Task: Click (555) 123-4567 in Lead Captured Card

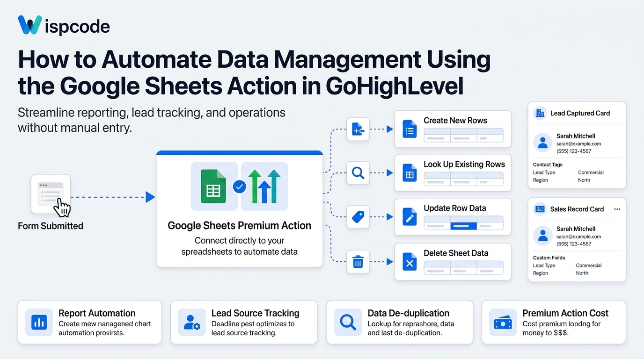Action: point(574,151)
